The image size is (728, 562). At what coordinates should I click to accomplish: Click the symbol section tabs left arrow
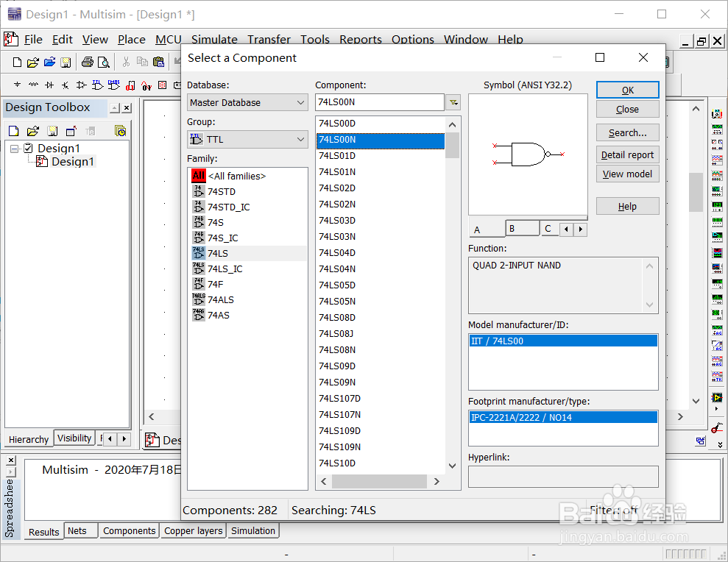click(x=566, y=230)
